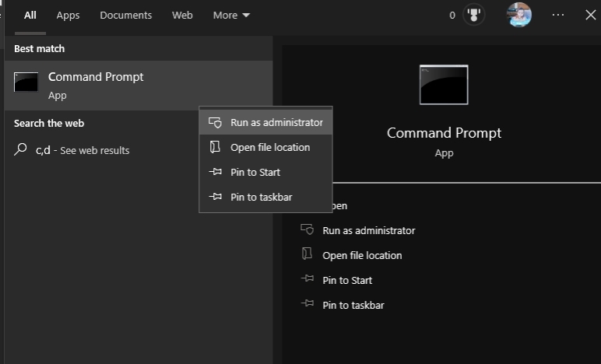Click the large Command Prompt preview icon

point(444,85)
